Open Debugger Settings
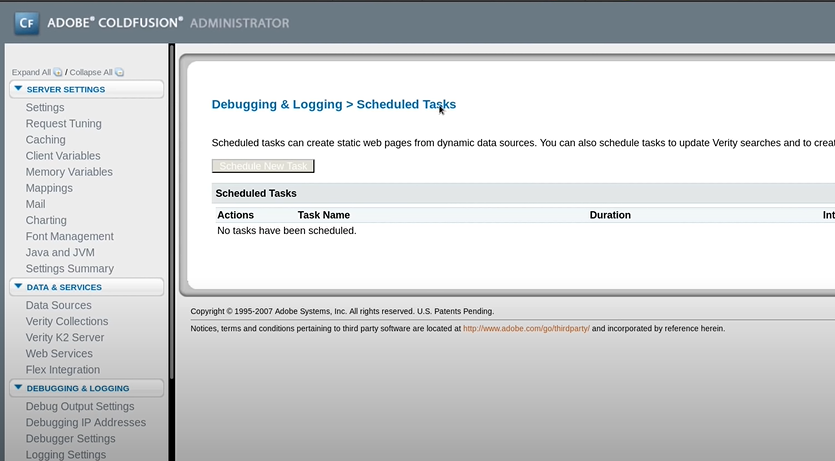 (x=70, y=439)
